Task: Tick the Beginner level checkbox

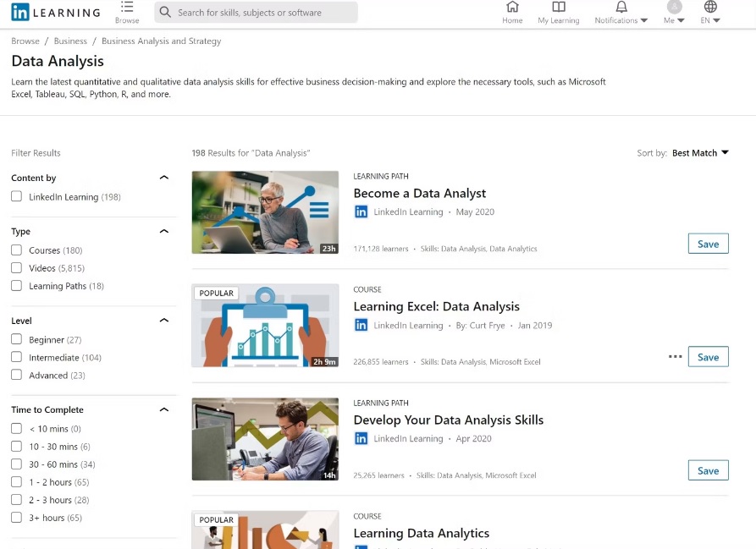Action: (16, 339)
